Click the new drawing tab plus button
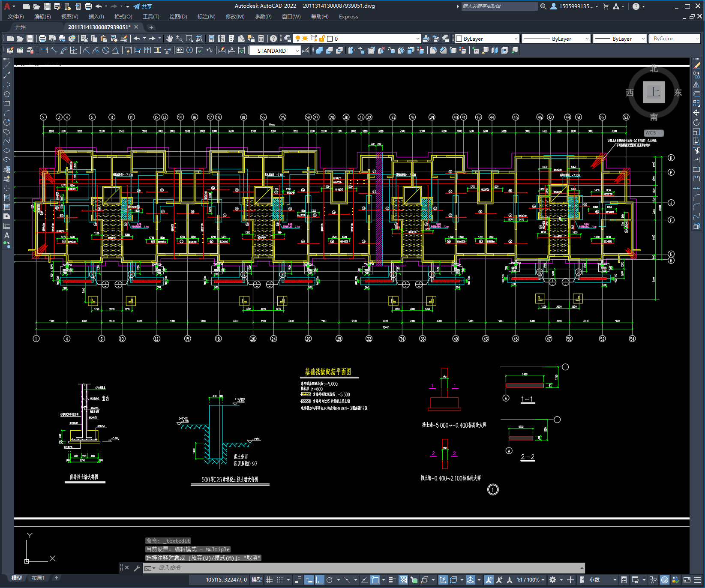The width and height of the screenshot is (705, 588). click(x=151, y=27)
